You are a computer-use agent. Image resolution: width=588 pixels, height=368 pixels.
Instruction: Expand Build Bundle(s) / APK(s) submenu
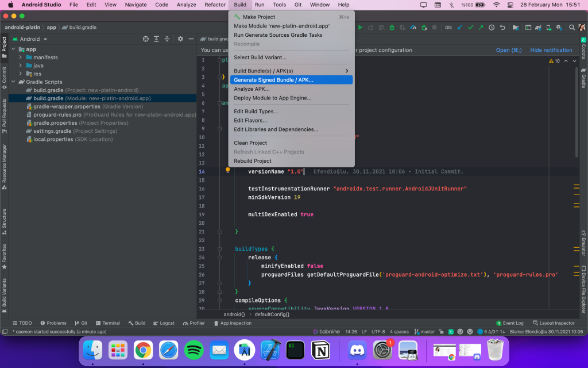[291, 71]
